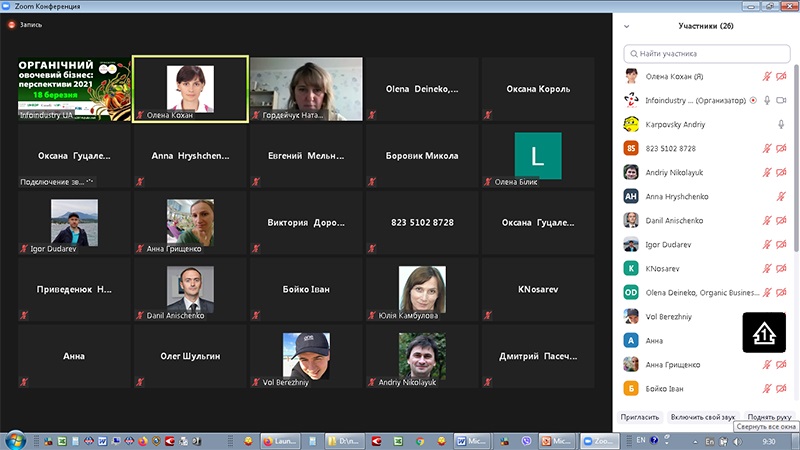Click the participants list vertical scrollbar
The image size is (800, 450).
coord(795,158)
